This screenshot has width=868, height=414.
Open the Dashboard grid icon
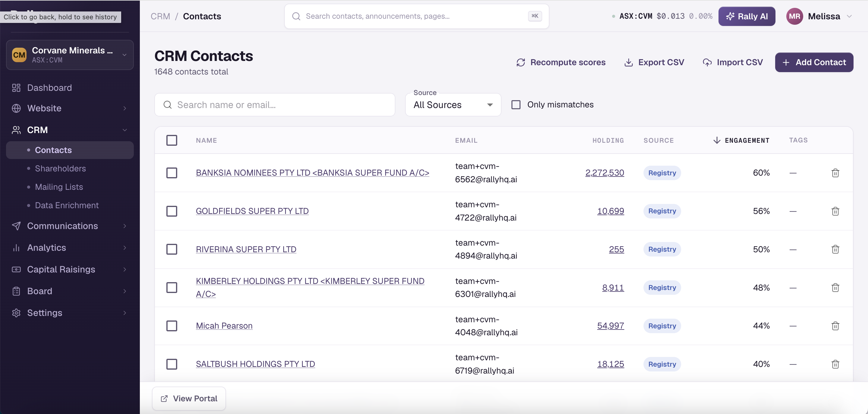pos(16,88)
